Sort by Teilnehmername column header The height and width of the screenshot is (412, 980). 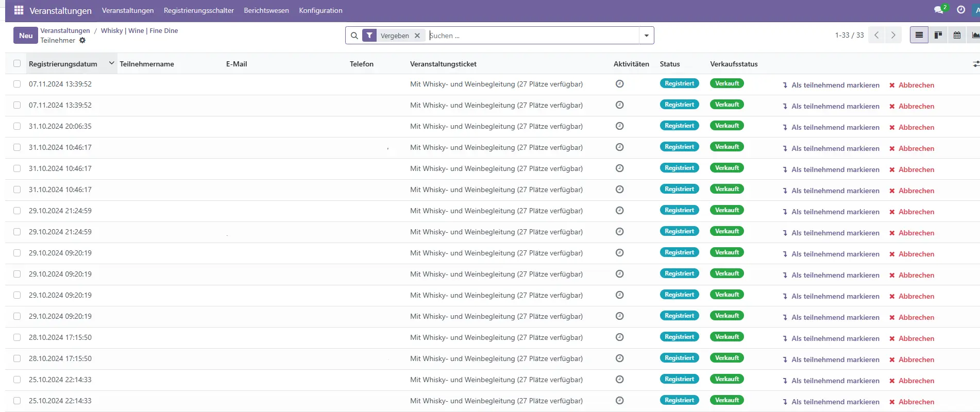pyautogui.click(x=147, y=64)
